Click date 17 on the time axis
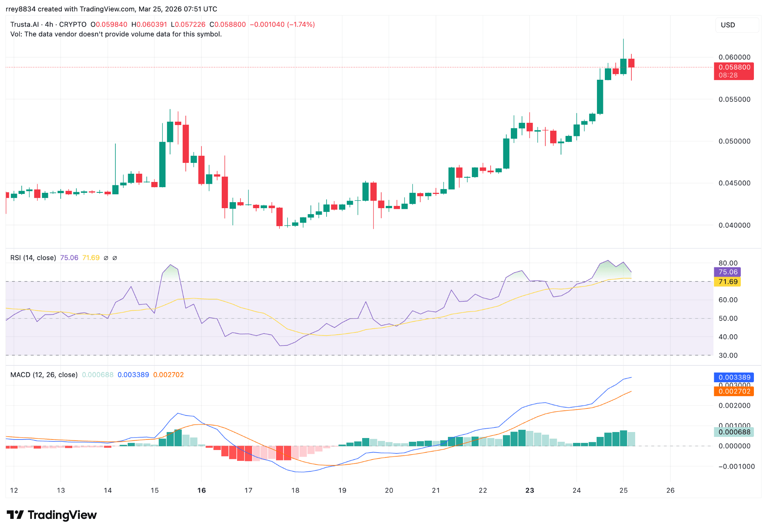This screenshot has height=532, width=767. 248,490
